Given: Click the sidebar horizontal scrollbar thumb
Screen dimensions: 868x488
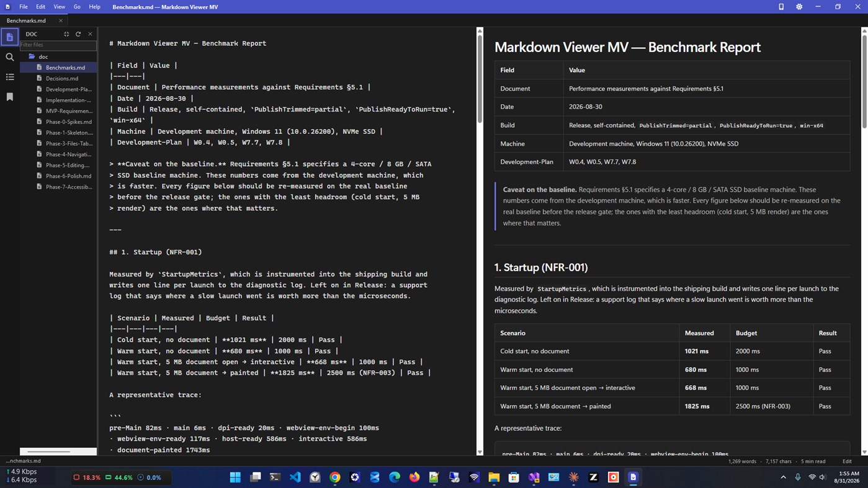Looking at the screenshot, I should 48,451.
